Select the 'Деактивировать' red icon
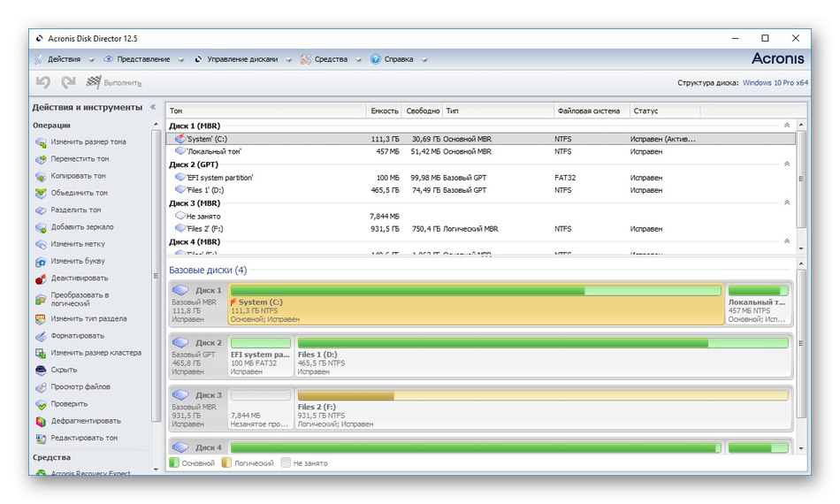This screenshot has height=504, width=840. (x=41, y=279)
